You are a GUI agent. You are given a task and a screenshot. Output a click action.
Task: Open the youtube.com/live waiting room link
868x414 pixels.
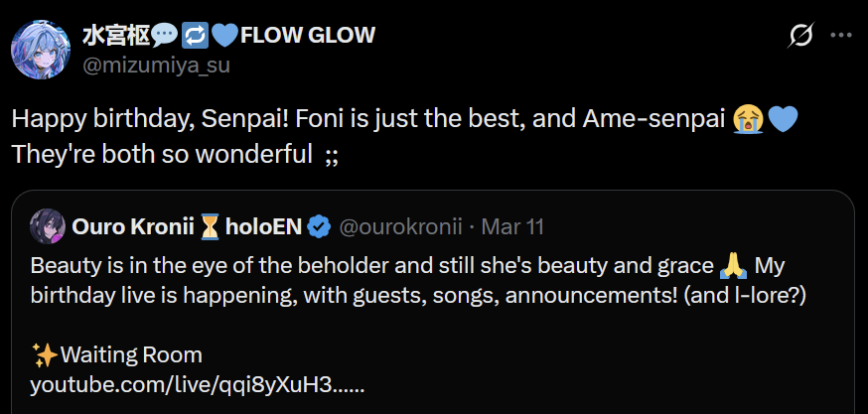click(x=197, y=385)
